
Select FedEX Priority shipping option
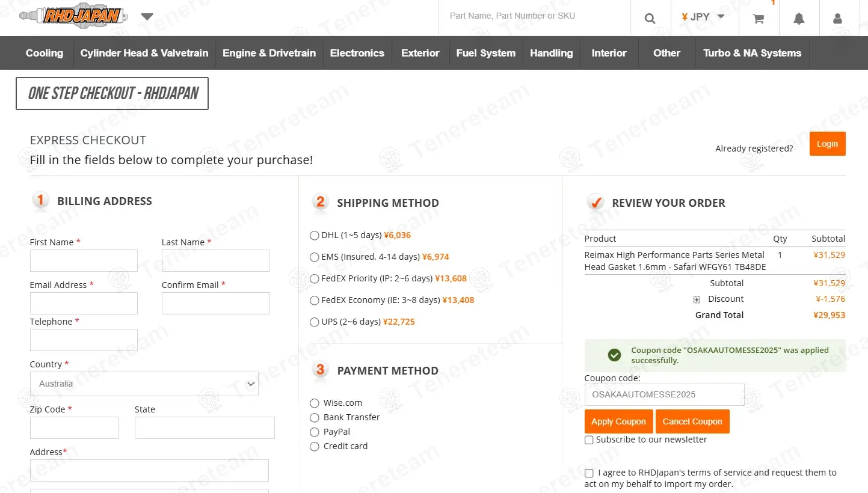pyautogui.click(x=315, y=278)
